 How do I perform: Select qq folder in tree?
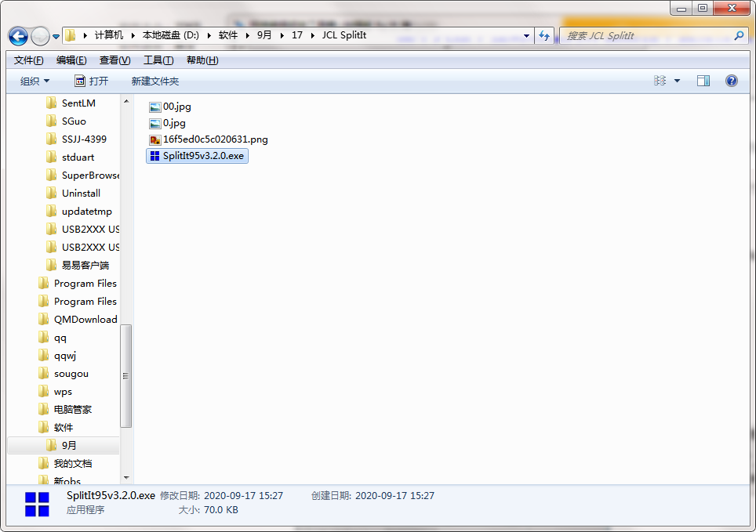[53, 338]
